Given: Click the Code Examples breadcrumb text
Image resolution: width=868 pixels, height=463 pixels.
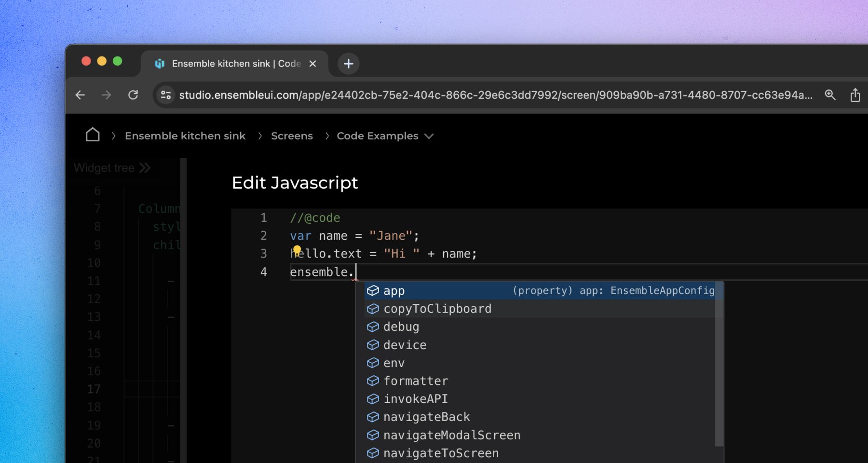Looking at the screenshot, I should pyautogui.click(x=378, y=136).
